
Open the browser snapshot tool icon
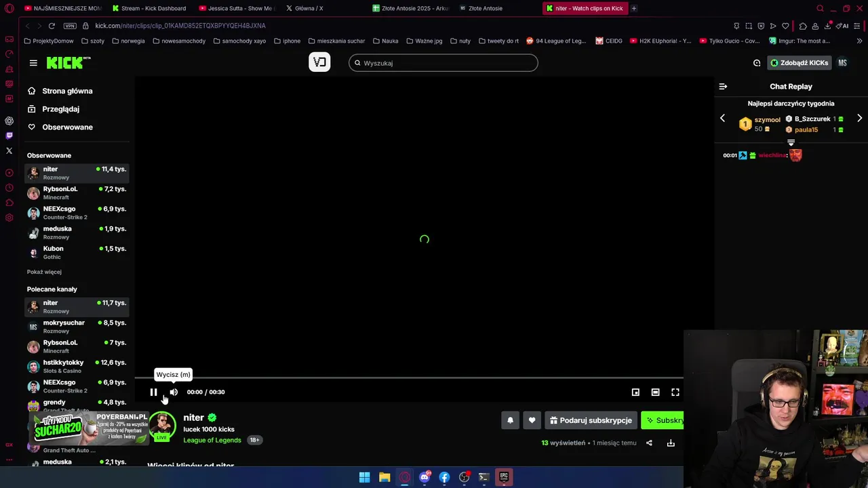(x=749, y=26)
